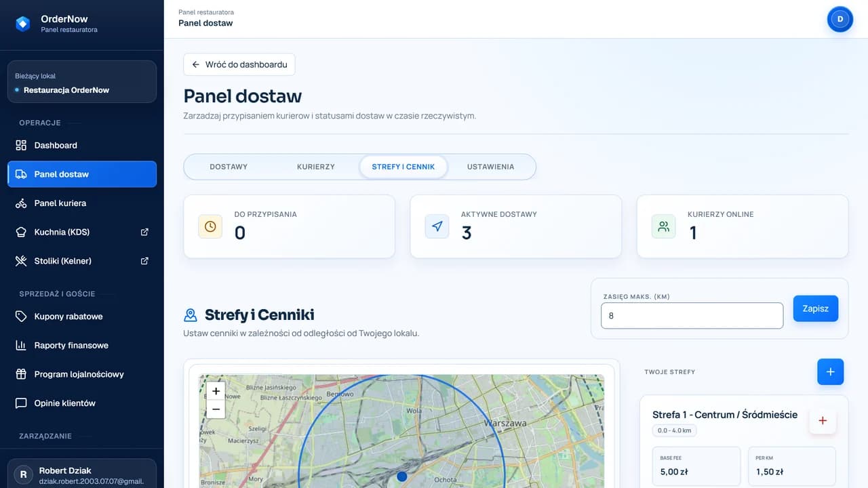Click the Robert Dziak user profile

pyautogui.click(x=82, y=473)
